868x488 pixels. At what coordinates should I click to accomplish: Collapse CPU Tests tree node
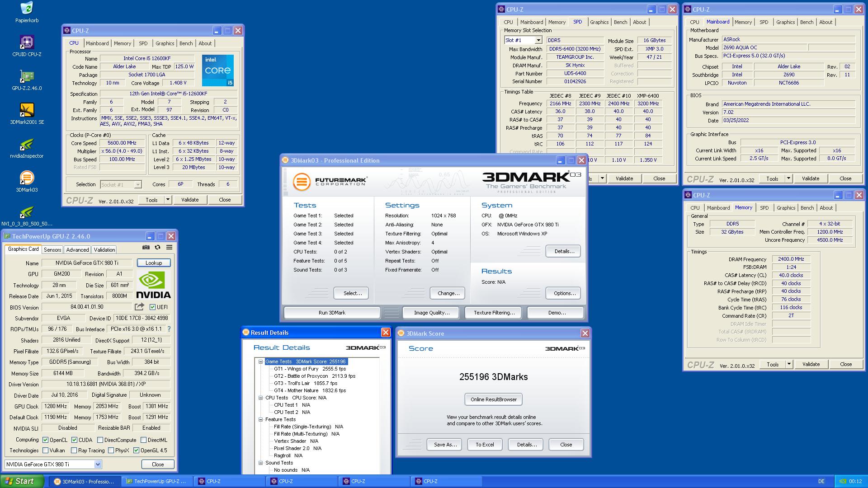click(x=261, y=398)
